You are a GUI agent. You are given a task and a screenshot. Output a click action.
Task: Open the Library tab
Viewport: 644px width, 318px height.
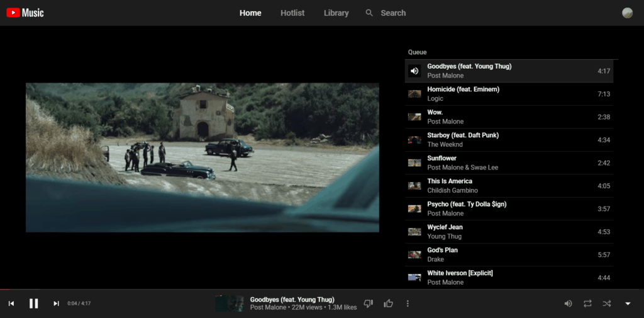pyautogui.click(x=336, y=13)
